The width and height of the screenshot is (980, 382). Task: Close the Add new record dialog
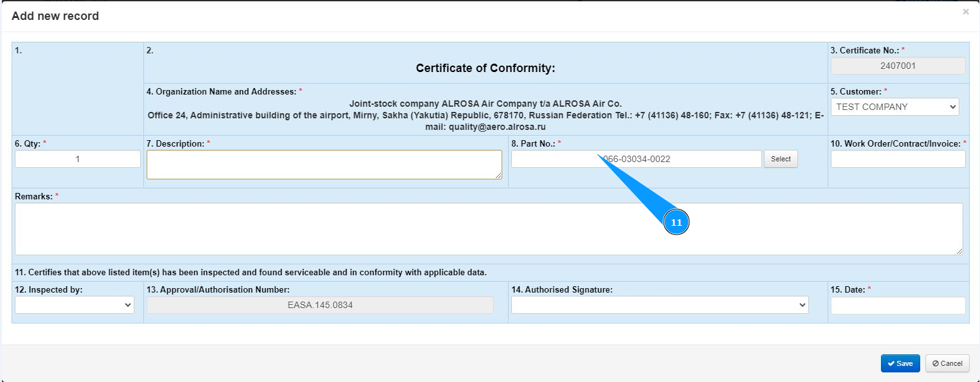pos(965,12)
